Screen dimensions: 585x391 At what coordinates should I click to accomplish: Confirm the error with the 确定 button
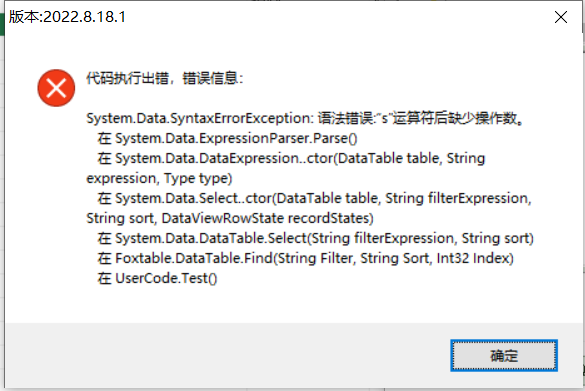tap(504, 356)
